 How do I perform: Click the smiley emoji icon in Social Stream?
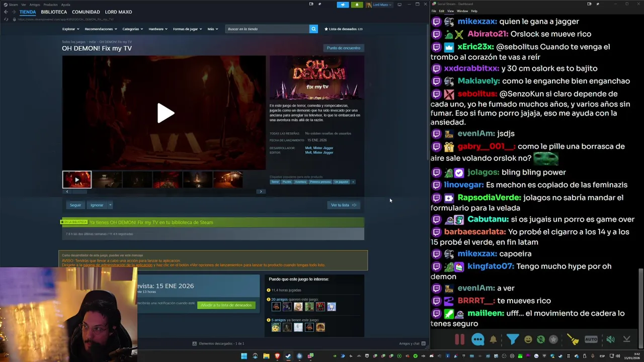[x=528, y=339]
